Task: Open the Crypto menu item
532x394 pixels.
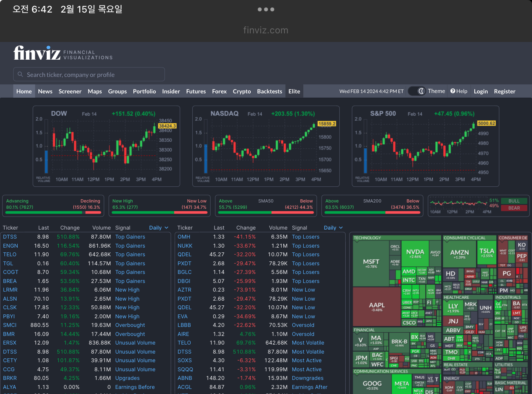Action: coord(242,91)
